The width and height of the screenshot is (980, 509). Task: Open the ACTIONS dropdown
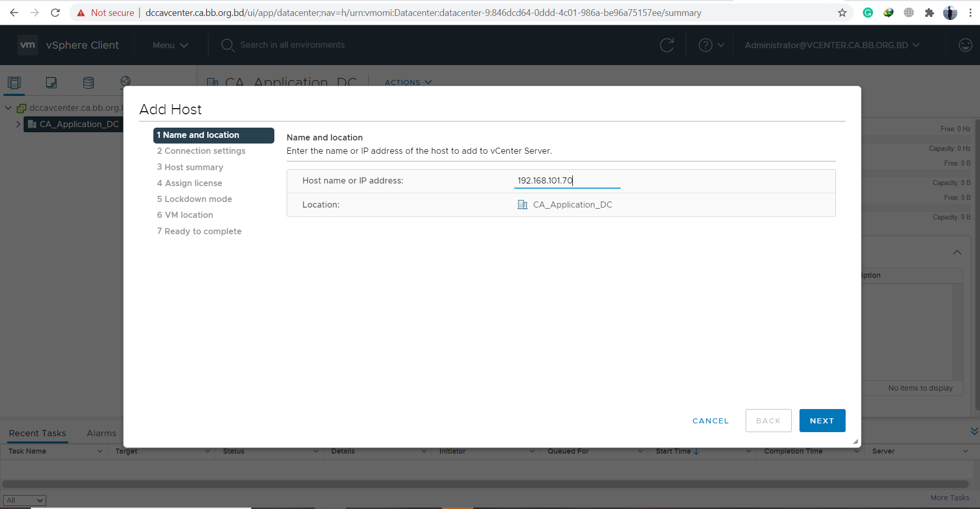coord(408,82)
